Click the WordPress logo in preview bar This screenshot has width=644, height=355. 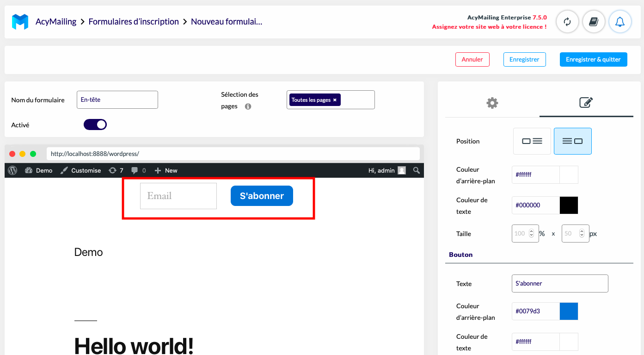[x=12, y=170]
